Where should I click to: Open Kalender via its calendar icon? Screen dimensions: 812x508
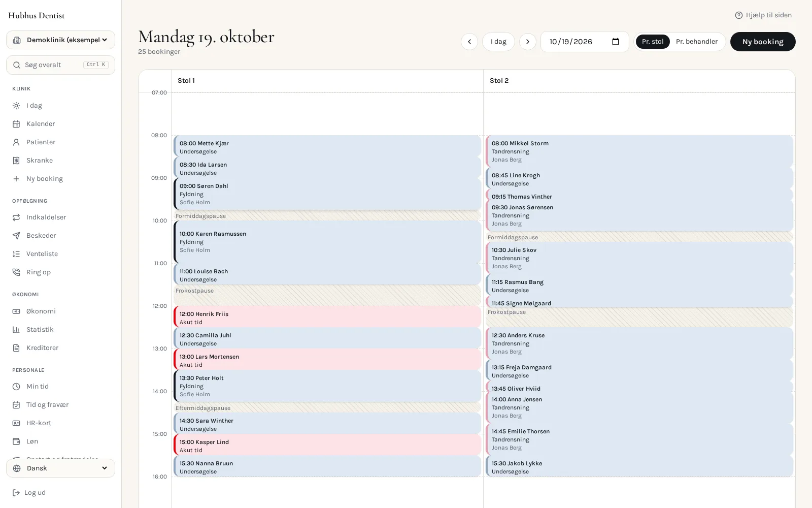16,124
